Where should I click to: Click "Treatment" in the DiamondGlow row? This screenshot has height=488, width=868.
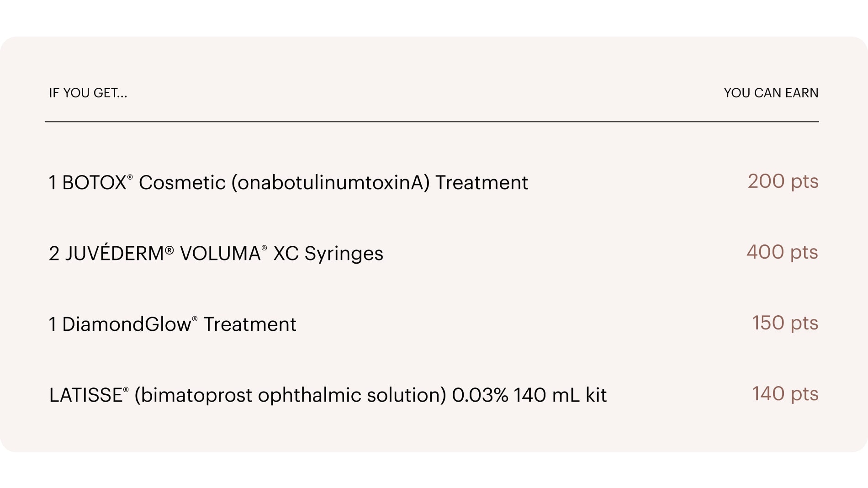coord(249,324)
